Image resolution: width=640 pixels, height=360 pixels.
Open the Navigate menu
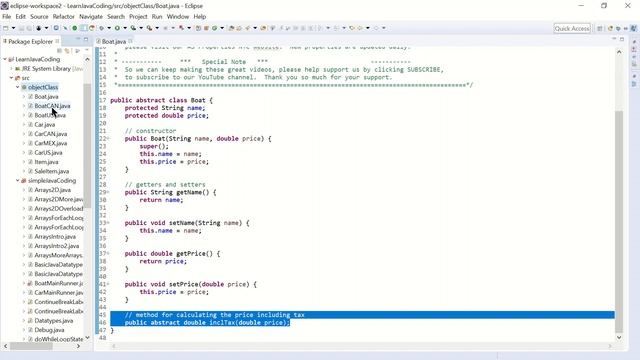click(x=91, y=17)
